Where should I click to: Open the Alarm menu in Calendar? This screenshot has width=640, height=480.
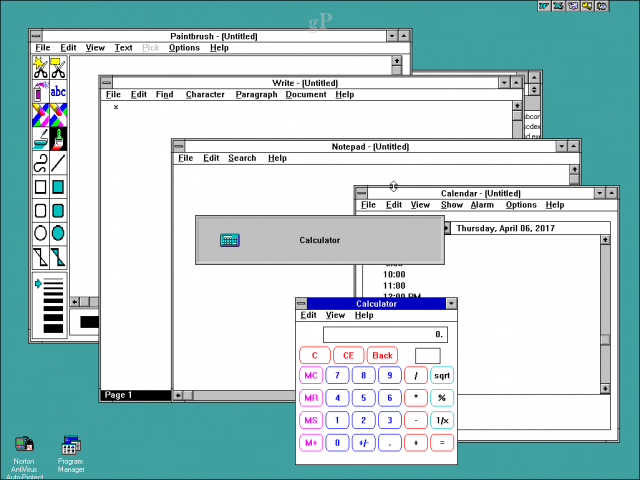482,205
